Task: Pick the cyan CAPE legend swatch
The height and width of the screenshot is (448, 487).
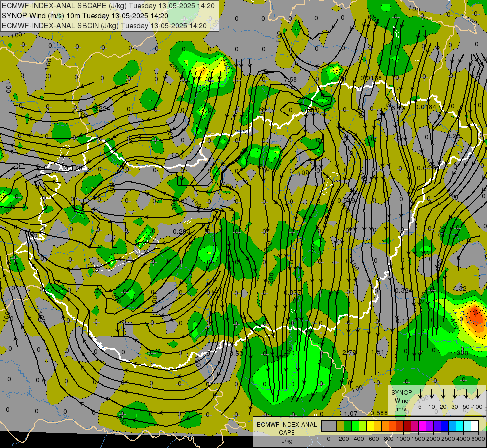Action: click(460, 426)
